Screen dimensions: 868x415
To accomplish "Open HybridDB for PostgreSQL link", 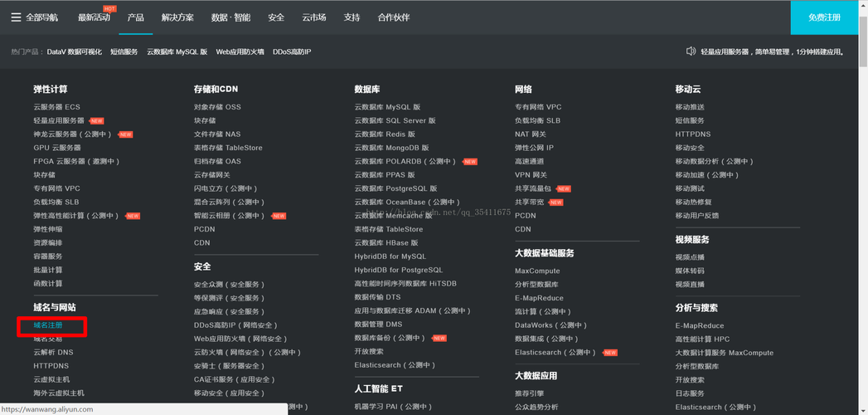I will coord(399,270).
